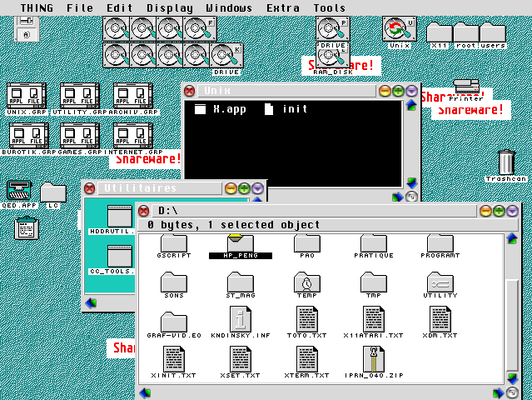
Task: Select the UTILITY.GRP group icon
Action: (x=80, y=99)
